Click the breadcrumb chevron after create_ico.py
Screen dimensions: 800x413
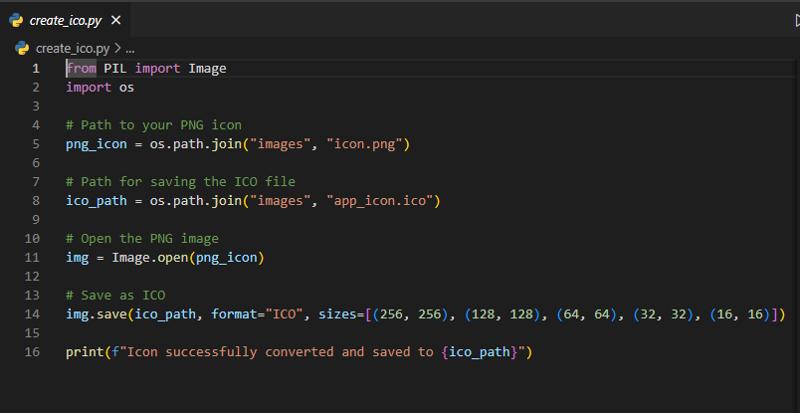click(x=117, y=49)
